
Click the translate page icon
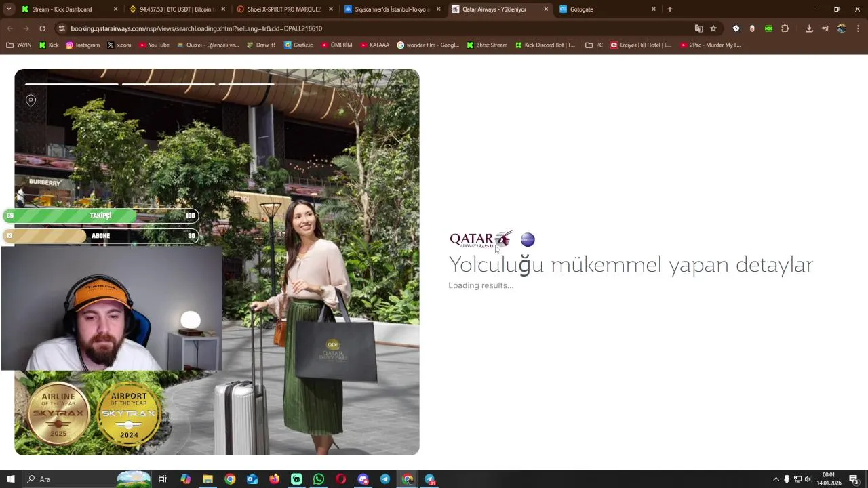coord(698,28)
